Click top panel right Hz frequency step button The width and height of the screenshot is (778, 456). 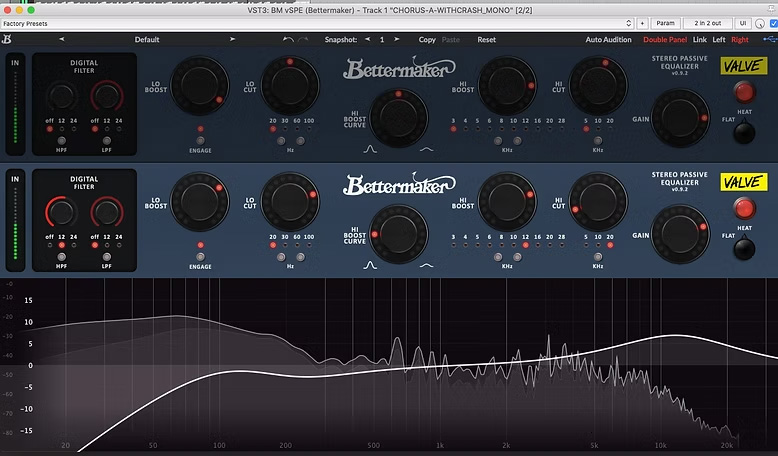click(300, 141)
